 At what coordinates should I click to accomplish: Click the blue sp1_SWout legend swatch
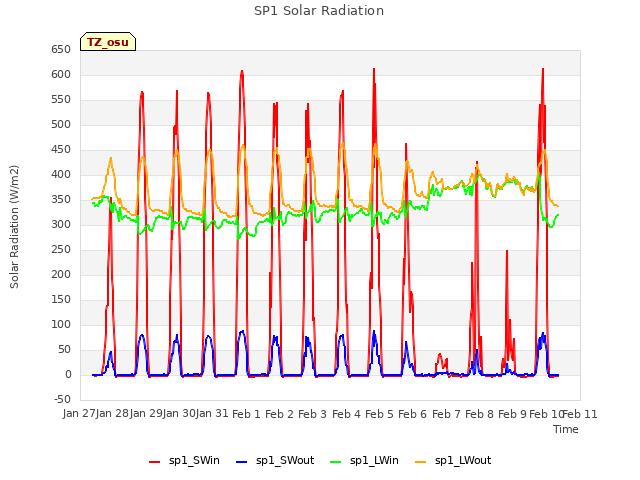coord(242,462)
